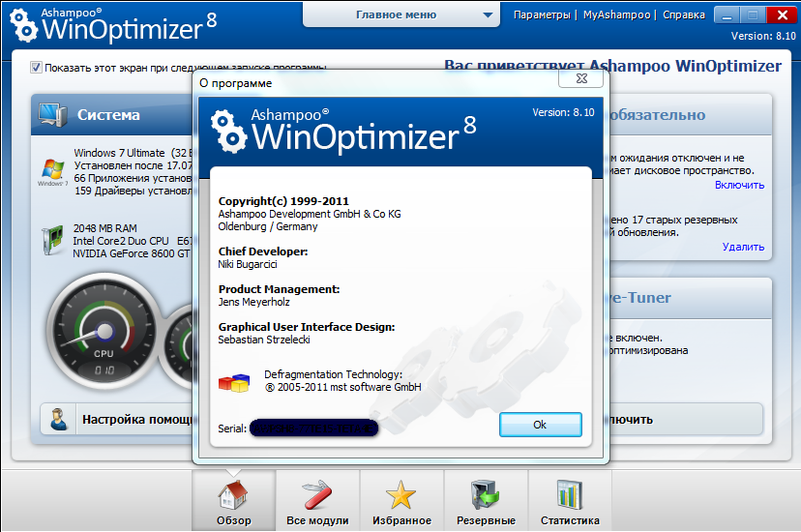
Task: Click the Включить link
Action: (739, 185)
